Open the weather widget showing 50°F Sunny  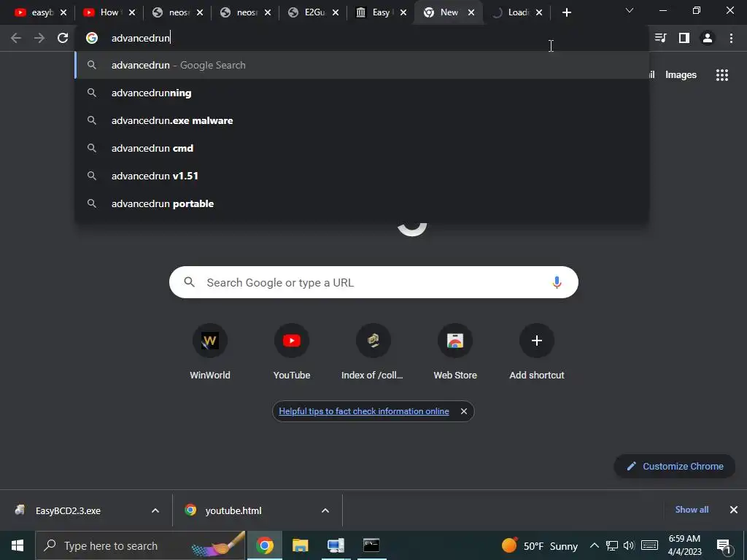[x=539, y=545]
